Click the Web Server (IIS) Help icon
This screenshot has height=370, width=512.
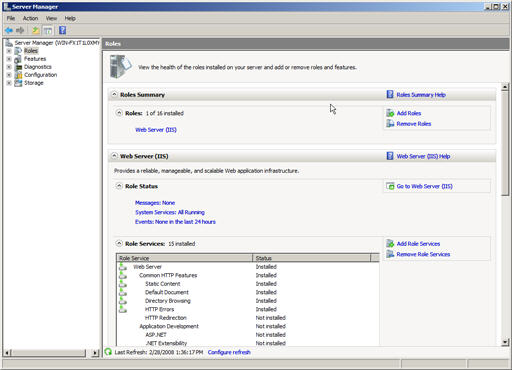[x=390, y=156]
